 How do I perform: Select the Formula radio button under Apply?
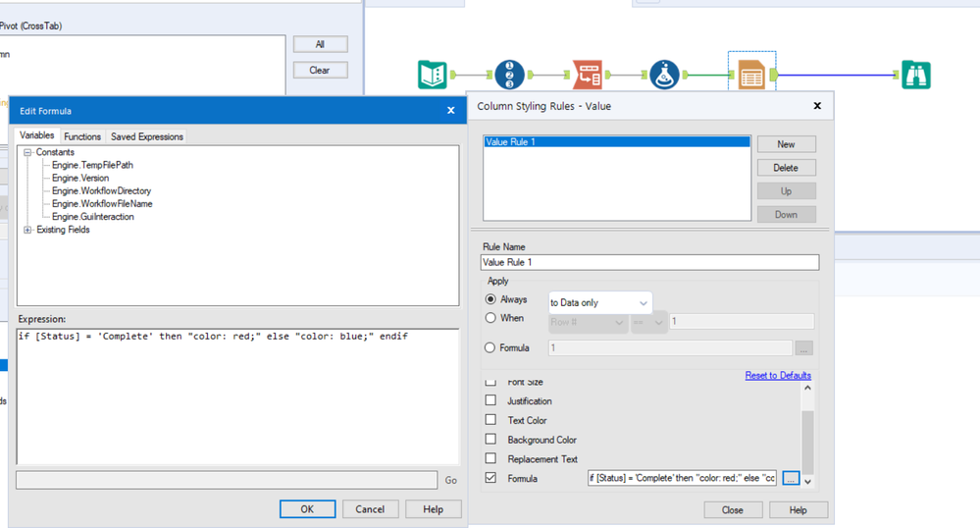[490, 347]
